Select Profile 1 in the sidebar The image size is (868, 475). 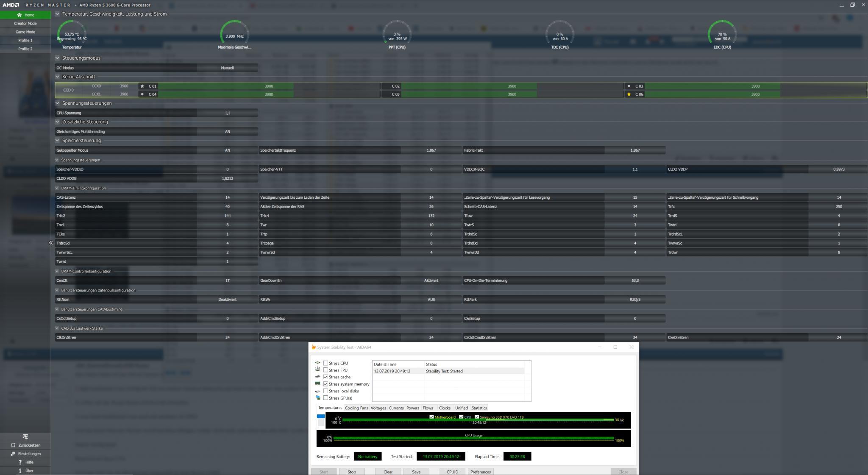click(25, 40)
